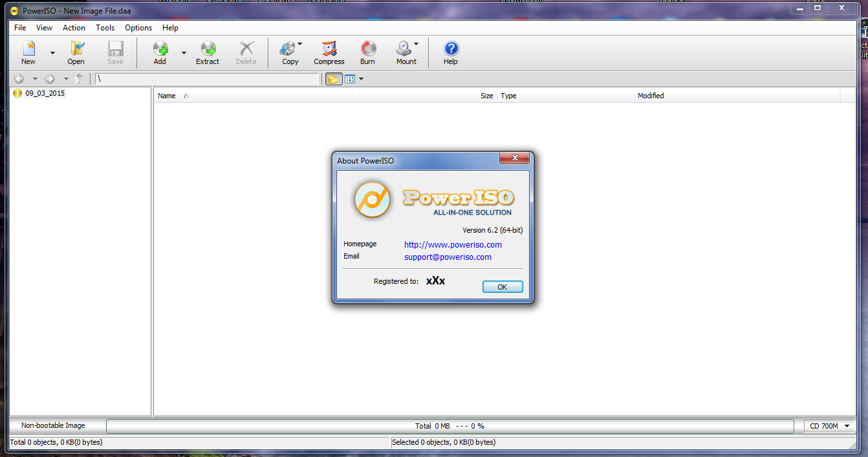Sort by the Size column header
This screenshot has height=457, width=868.
tap(428, 96)
